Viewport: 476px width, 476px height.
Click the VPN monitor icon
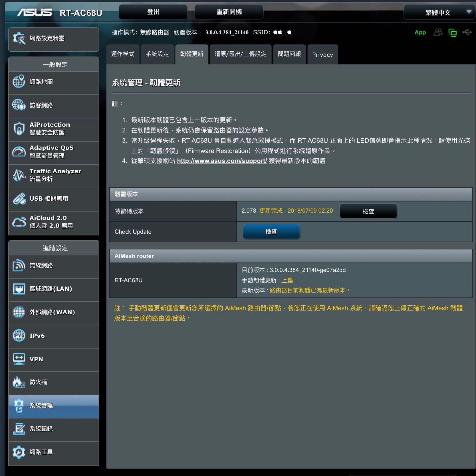click(x=19, y=359)
